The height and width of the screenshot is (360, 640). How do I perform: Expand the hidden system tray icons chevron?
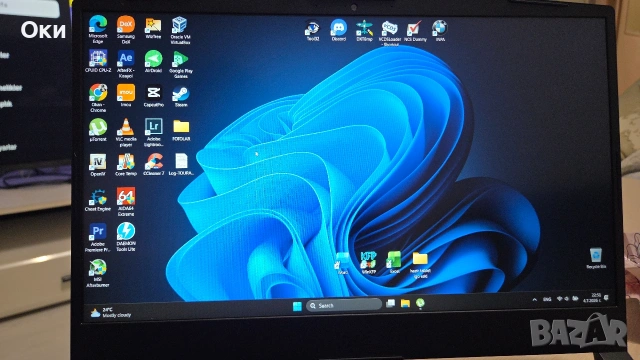534,300
